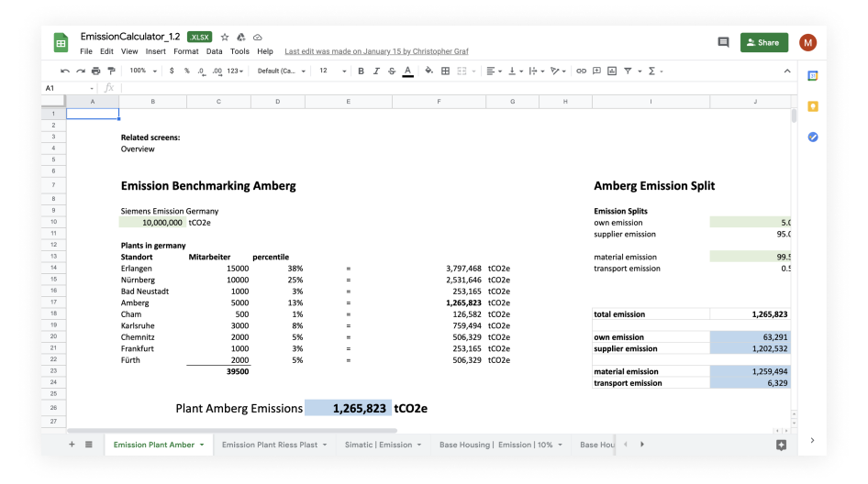Click the redo icon in toolbar

click(x=80, y=71)
